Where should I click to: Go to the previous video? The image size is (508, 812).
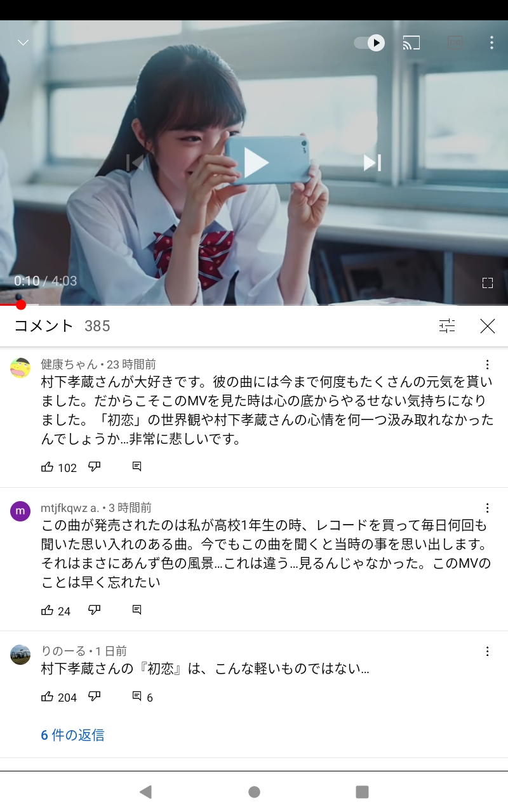[135, 163]
